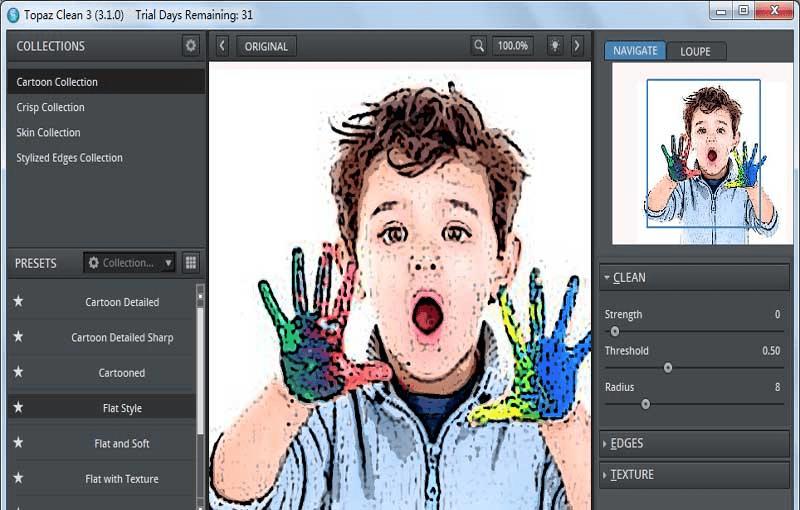
Task: Open the Collection... presets dropdown
Action: point(130,263)
